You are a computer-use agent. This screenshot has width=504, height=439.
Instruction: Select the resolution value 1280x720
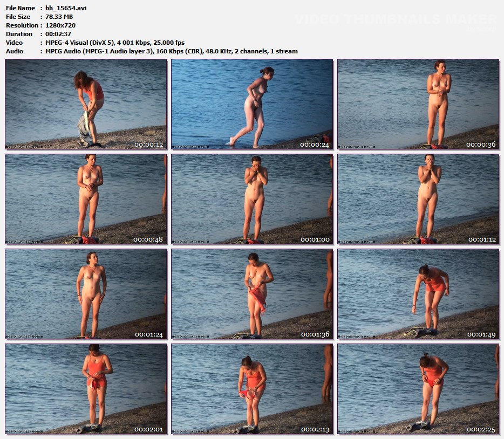click(x=60, y=25)
